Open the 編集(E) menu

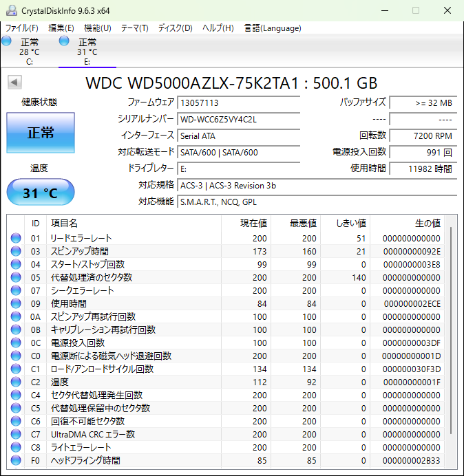coord(61,28)
